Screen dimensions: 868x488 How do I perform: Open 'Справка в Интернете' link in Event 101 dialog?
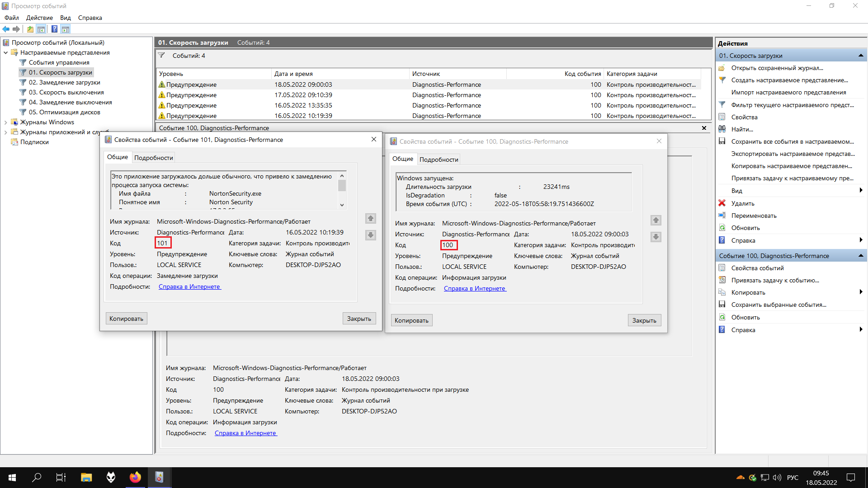(190, 286)
